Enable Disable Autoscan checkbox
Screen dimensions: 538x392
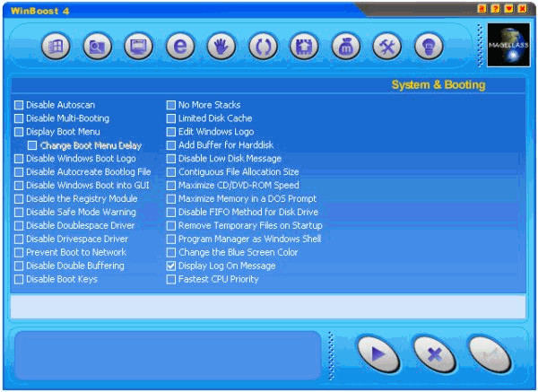tap(19, 105)
